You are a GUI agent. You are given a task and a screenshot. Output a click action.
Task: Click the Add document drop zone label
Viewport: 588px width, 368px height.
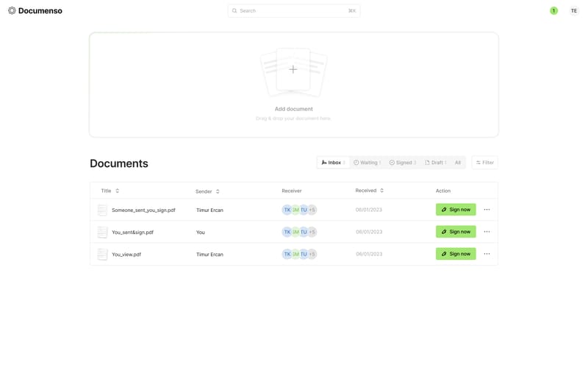(x=293, y=109)
